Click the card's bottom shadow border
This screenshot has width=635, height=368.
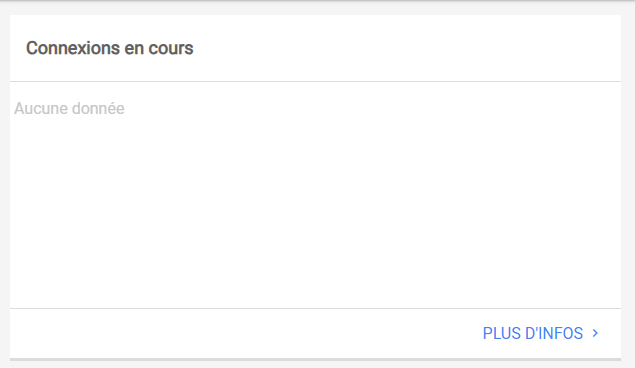315,359
